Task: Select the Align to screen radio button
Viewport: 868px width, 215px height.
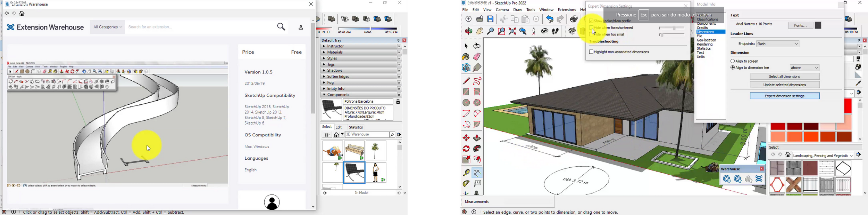Action: (733, 61)
